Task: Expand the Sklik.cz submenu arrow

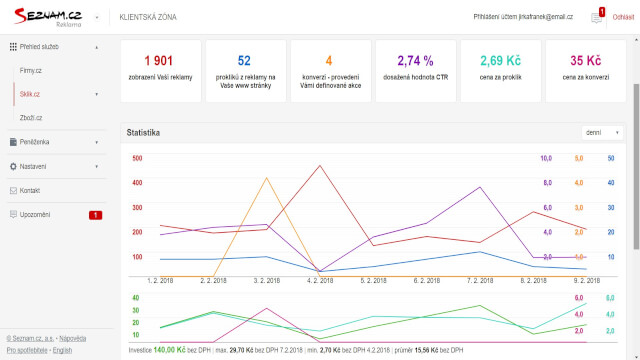Action: tap(97, 94)
